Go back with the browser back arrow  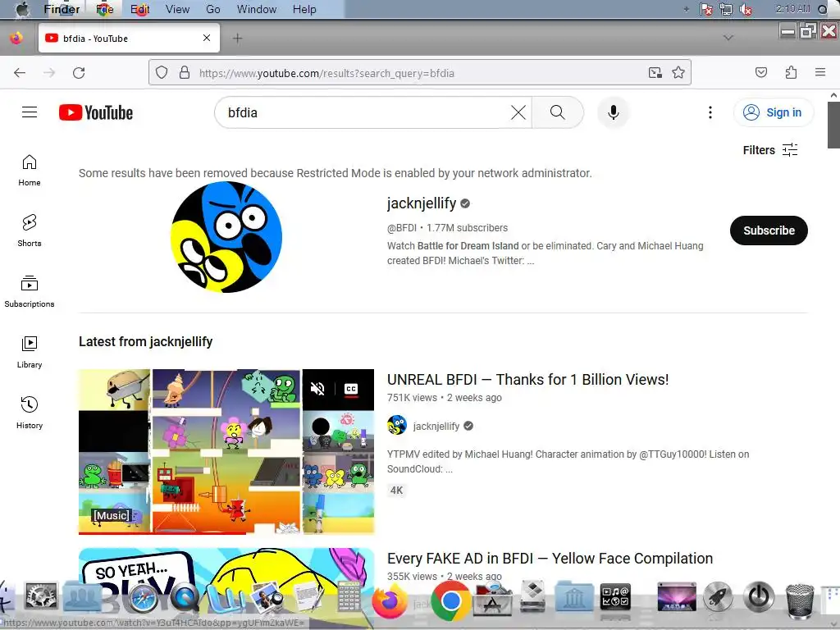20,73
